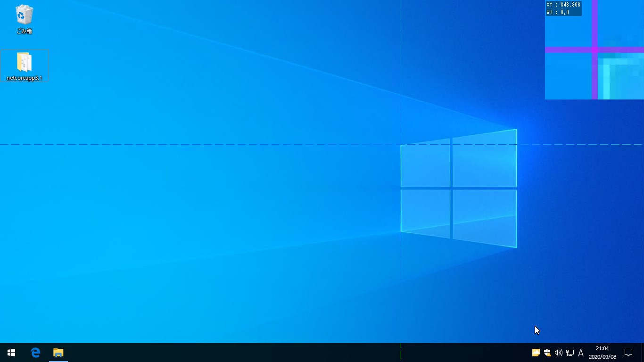Launch Microsoft Edge from the taskbar

click(35, 353)
